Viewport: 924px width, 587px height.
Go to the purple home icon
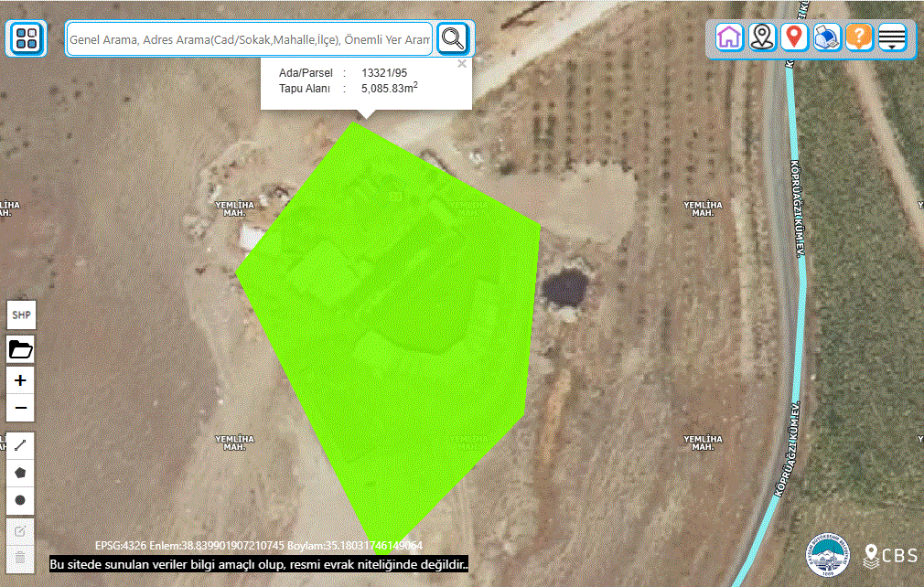pos(729,37)
